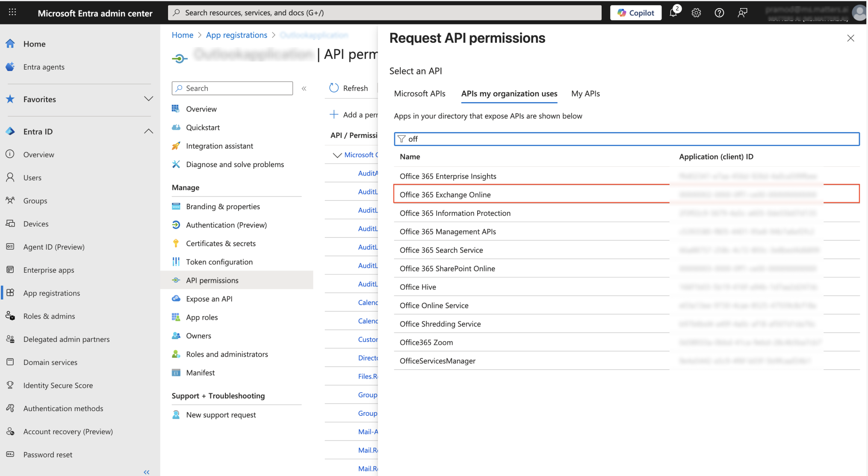Open the settings gear icon
Screen dimensions: 868x476
pyautogui.click(x=696, y=13)
